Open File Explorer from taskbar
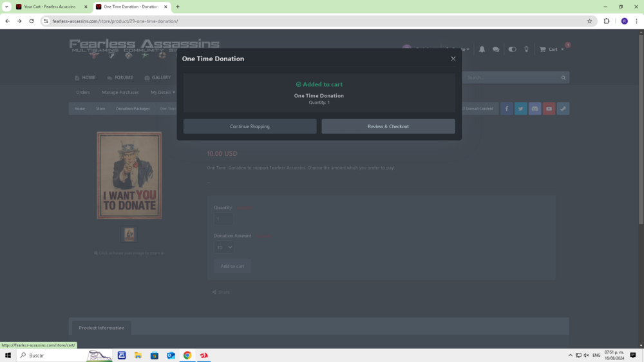 [x=138, y=356]
